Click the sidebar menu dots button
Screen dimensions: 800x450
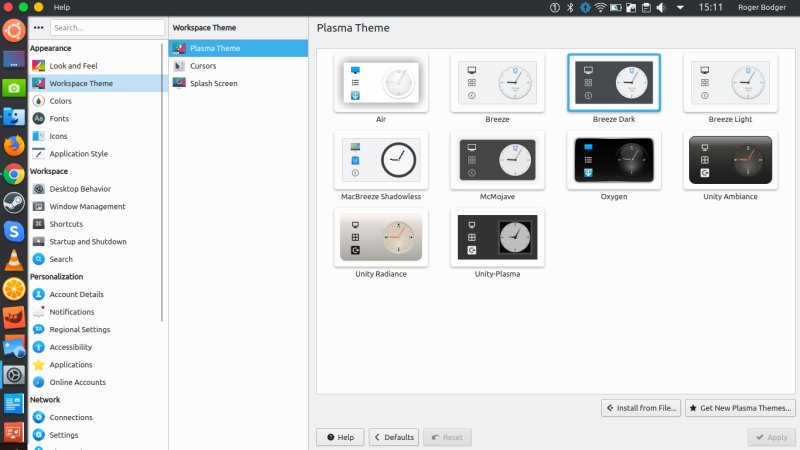point(39,28)
